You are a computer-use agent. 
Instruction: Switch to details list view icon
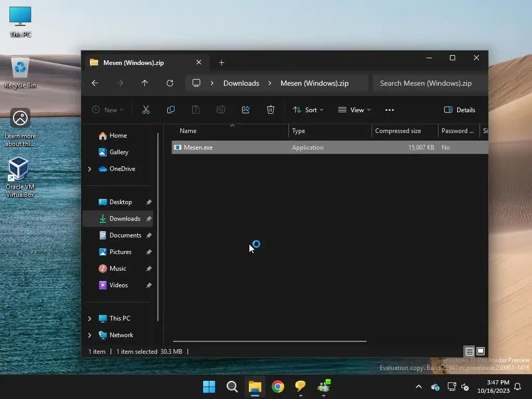point(469,351)
